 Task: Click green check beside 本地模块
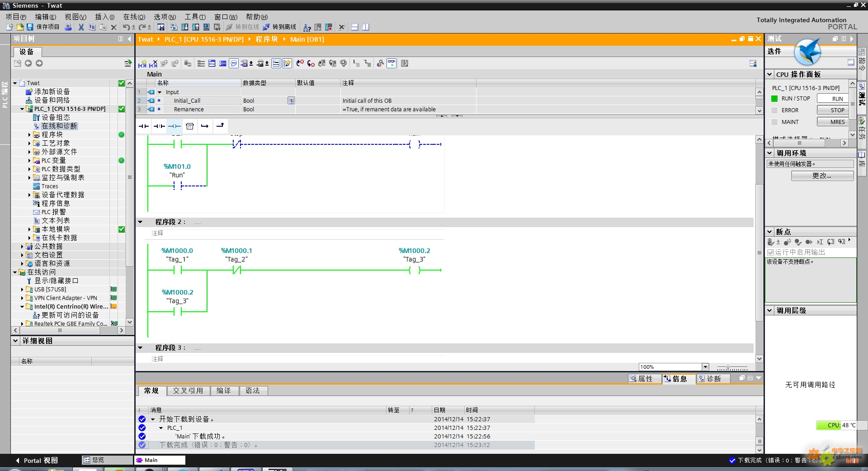pos(122,229)
